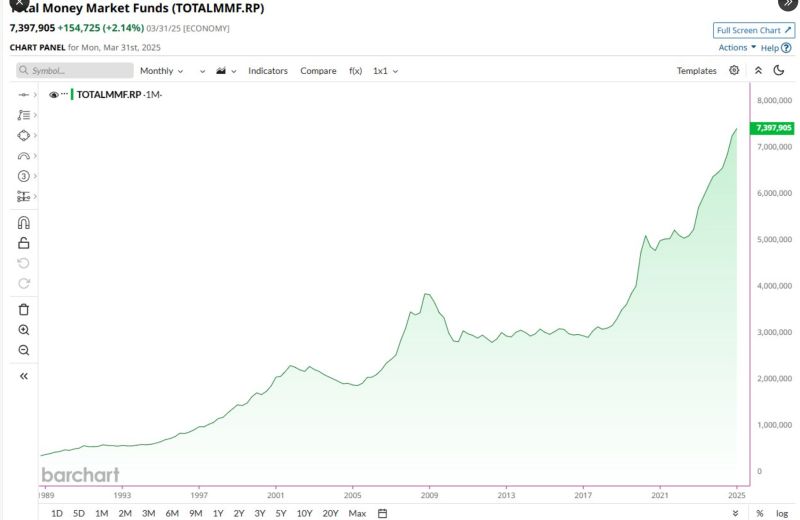Zoom in using the magnifier plus icon
Screen dimensions: 800x520
pos(24,330)
